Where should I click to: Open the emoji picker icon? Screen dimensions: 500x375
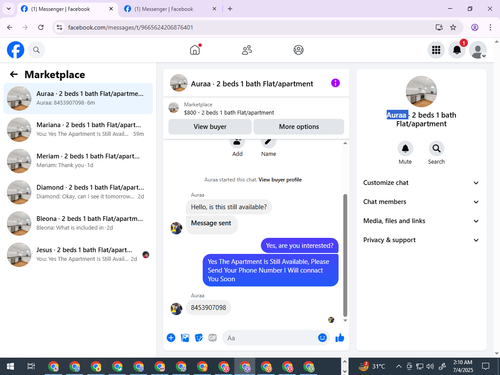coord(322,338)
